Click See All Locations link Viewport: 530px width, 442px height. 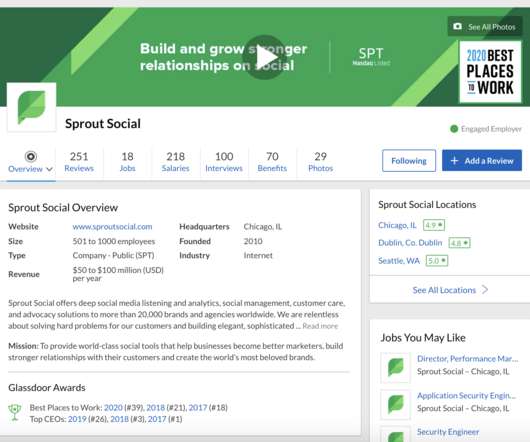pyautogui.click(x=444, y=290)
